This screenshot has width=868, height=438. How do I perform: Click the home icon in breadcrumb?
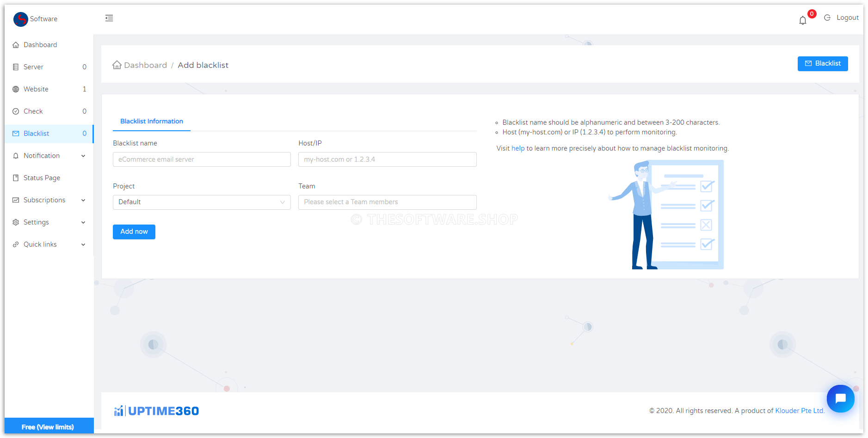coord(117,65)
